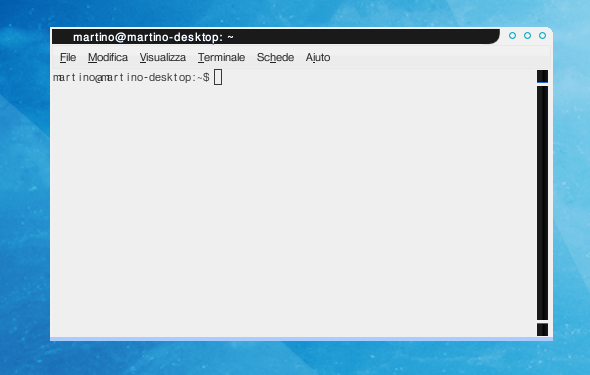Open the Modifica menu
The image size is (590, 375).
[x=108, y=58]
